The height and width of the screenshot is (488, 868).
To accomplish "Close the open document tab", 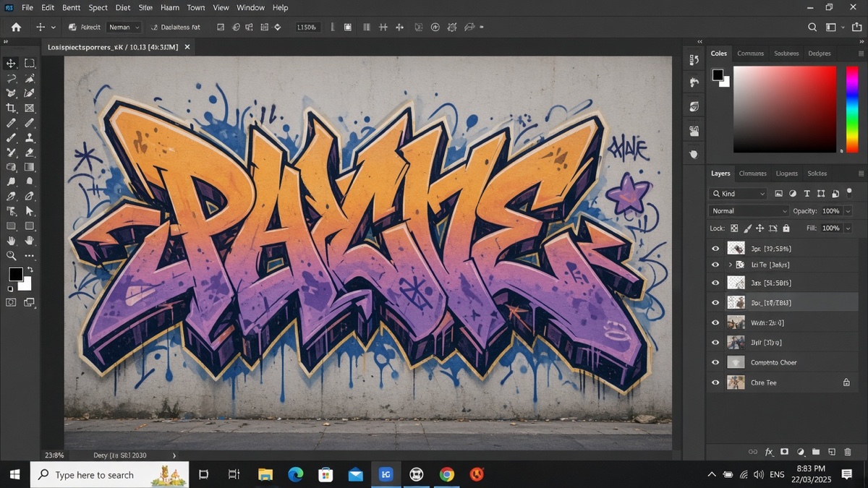I will click(x=187, y=47).
